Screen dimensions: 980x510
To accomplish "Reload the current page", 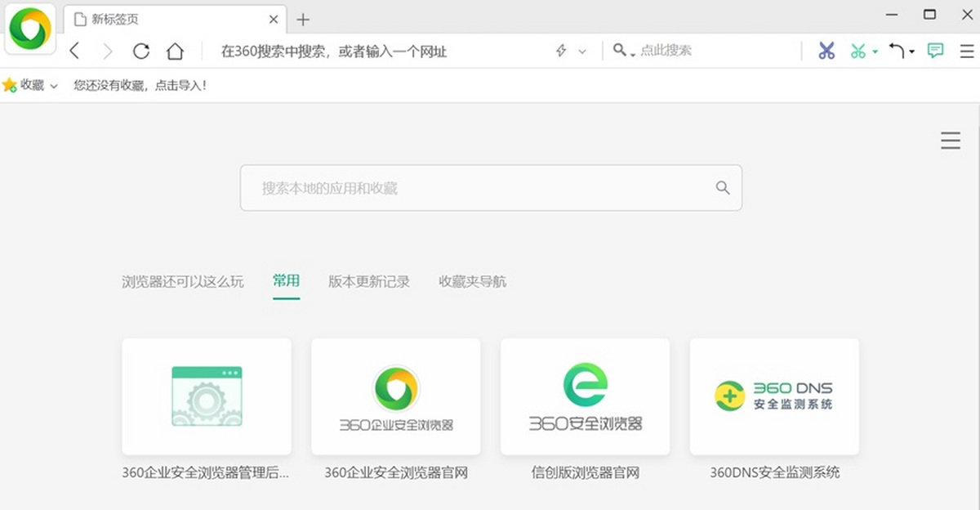I will coord(141,51).
